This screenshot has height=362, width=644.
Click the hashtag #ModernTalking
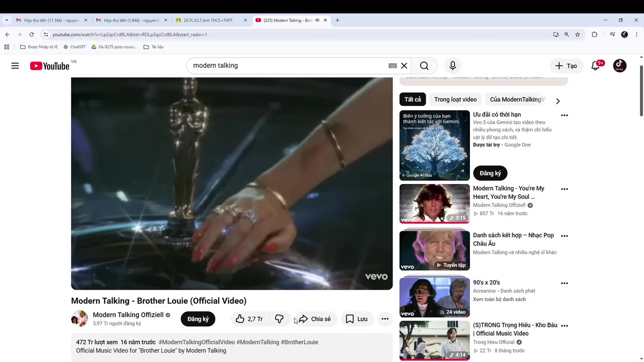pyautogui.click(x=258, y=342)
